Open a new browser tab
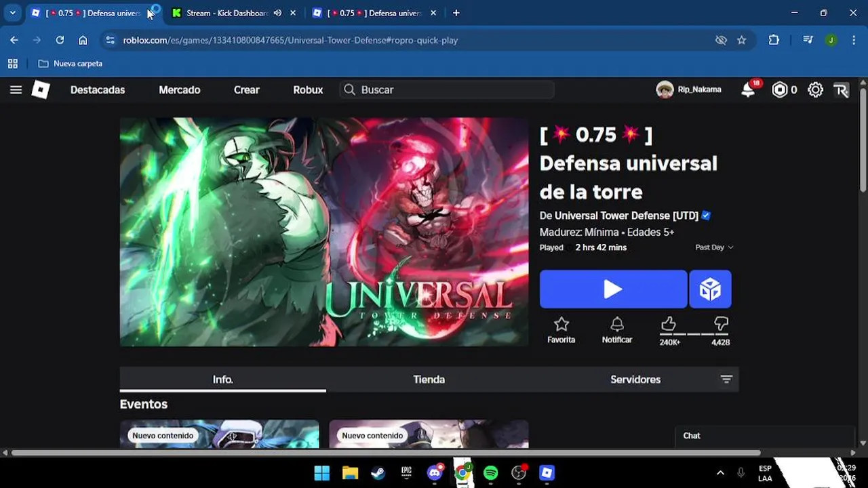The height and width of the screenshot is (488, 868). (x=456, y=13)
